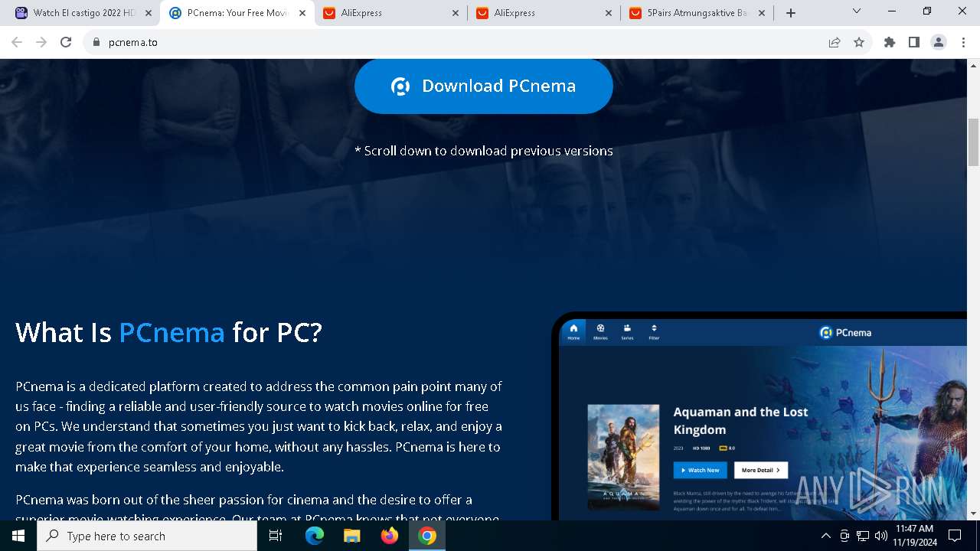Image resolution: width=980 pixels, height=551 pixels.
Task: Close the PCnema tab
Action: 302,13
